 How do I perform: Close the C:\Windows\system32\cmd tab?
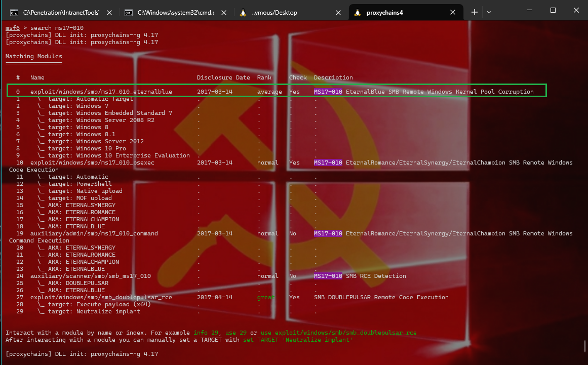[x=223, y=13]
